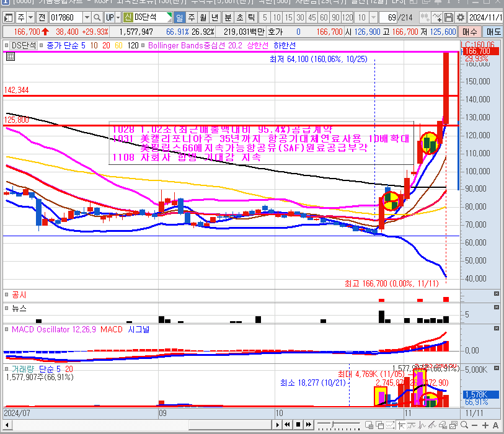The image size is (504, 434).
Task: Click the 매수 buy button
Action: pos(469,31)
